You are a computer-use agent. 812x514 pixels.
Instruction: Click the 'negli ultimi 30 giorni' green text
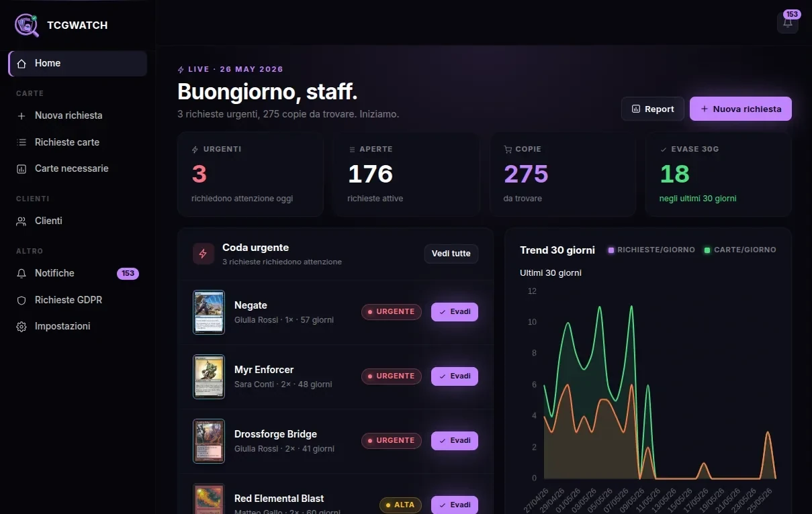698,199
